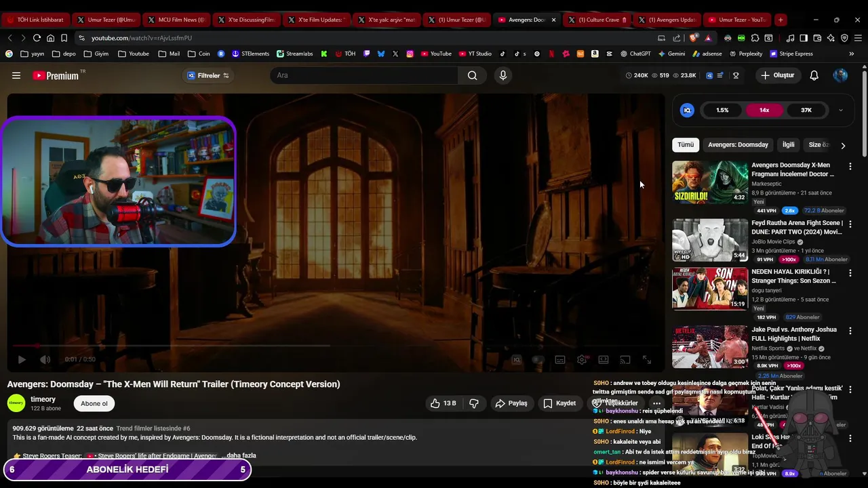Click the Oluştur create button
The width and height of the screenshot is (868, 488).
point(777,75)
